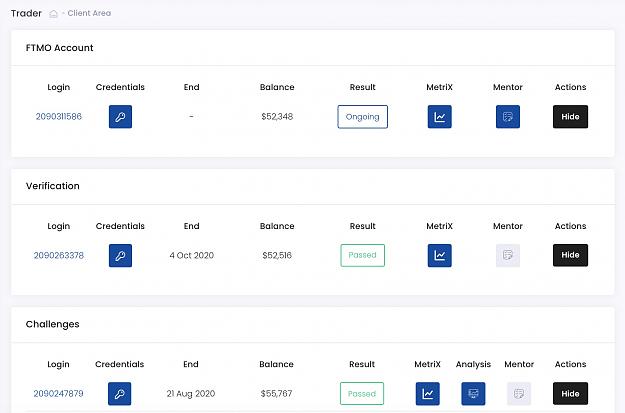
Task: Hide the Challenge account 2090247879 row
Action: tap(570, 393)
